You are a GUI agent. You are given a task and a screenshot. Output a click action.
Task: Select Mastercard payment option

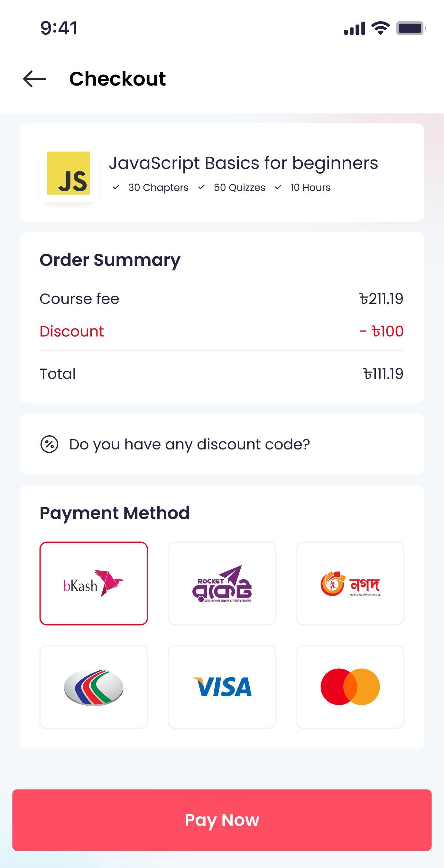pyautogui.click(x=350, y=687)
